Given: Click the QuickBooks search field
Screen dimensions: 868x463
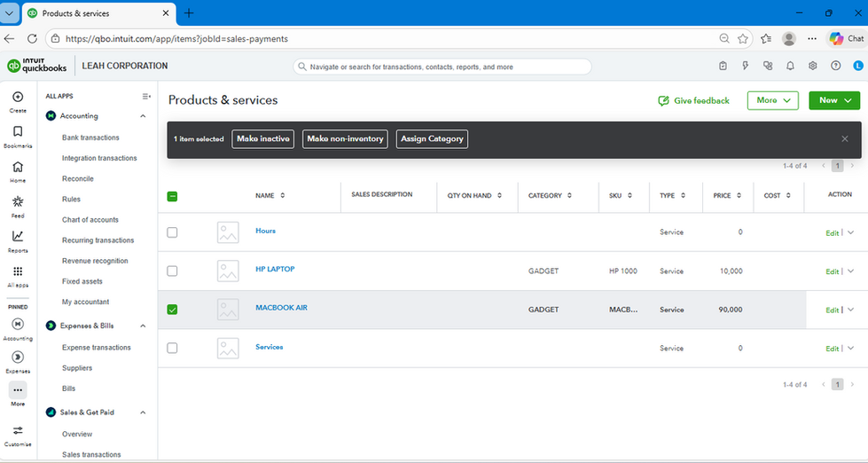Looking at the screenshot, I should [x=442, y=67].
